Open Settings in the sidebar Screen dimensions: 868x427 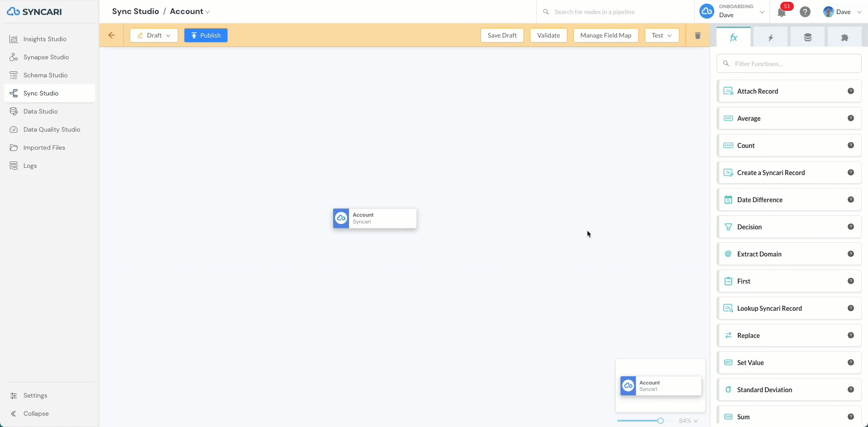(50, 395)
